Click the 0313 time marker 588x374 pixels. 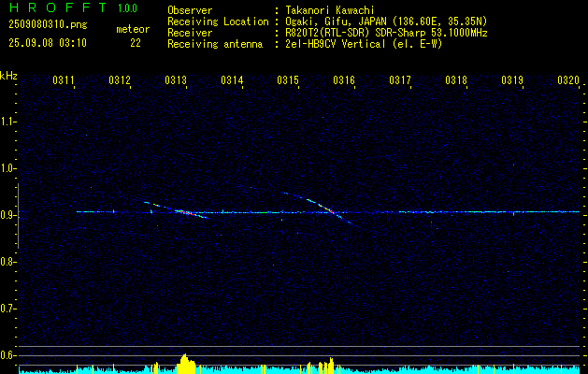[x=176, y=79]
